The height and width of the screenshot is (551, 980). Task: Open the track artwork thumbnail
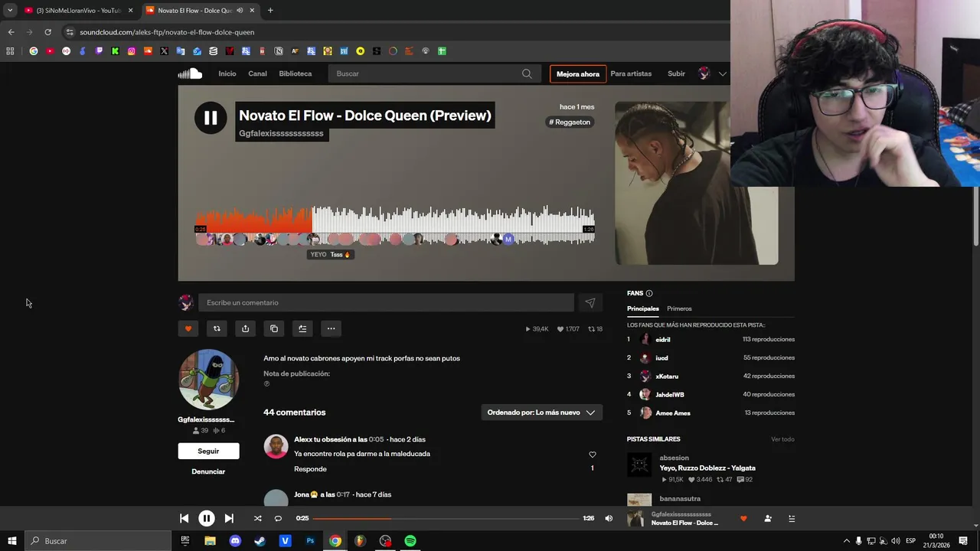697,183
